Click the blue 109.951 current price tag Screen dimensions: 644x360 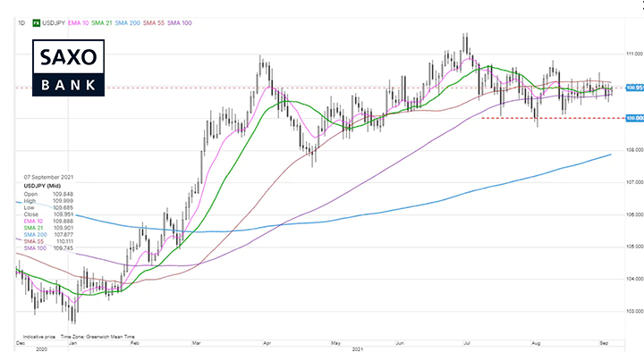click(634, 88)
